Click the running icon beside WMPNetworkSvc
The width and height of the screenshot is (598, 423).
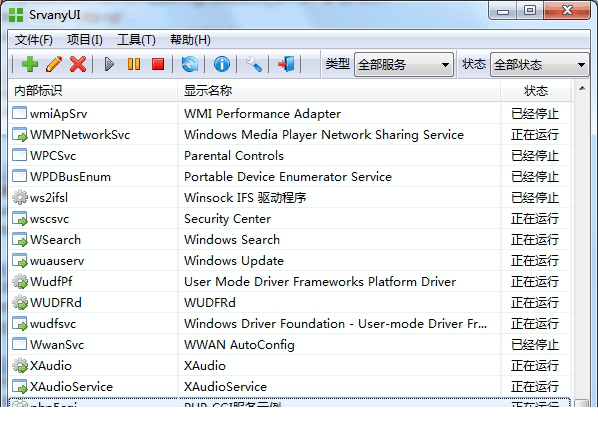tap(19, 134)
